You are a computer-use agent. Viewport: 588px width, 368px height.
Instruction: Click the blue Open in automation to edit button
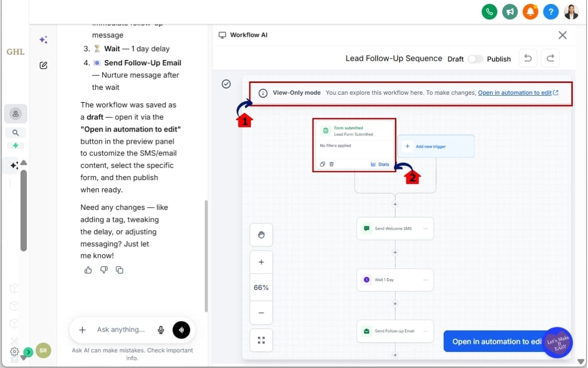(x=496, y=342)
